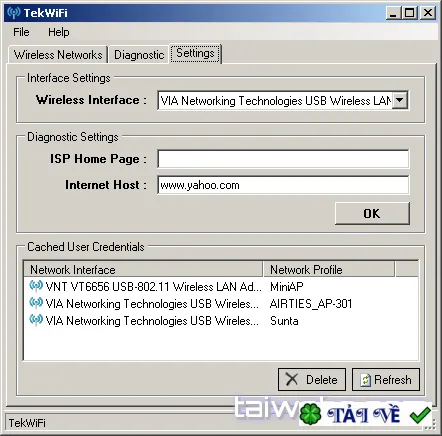Delete the selected cached credential
442x436 pixels.
312,379
